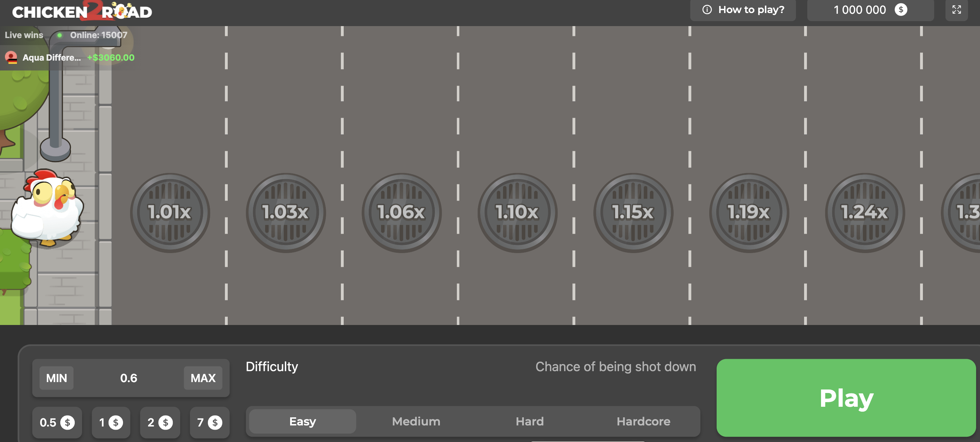Click the 1.03x manhole cover

[285, 212]
